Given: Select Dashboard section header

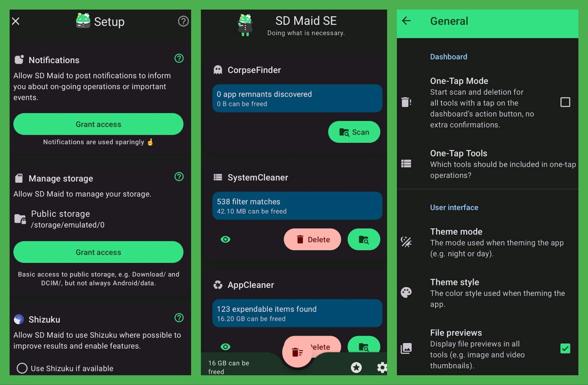Looking at the screenshot, I should [448, 56].
